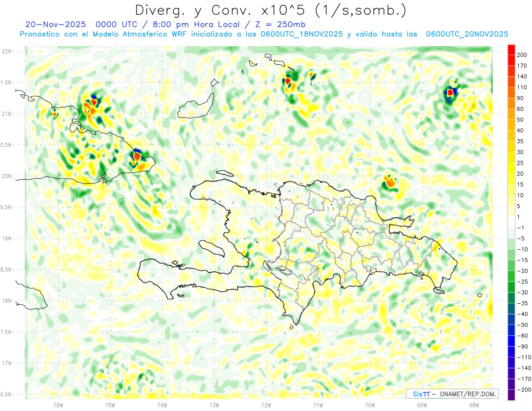Click the '-60' legend value
This screenshot has height=411, width=532.
pos(523,336)
